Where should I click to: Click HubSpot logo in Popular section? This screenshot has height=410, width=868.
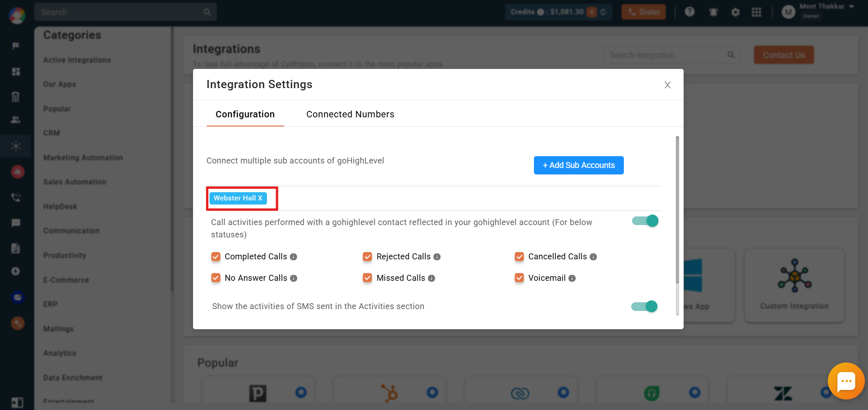[x=389, y=393]
